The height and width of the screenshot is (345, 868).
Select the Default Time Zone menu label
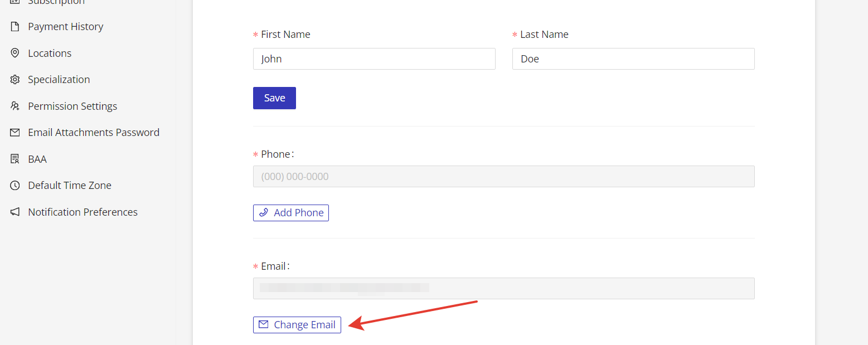click(x=70, y=186)
